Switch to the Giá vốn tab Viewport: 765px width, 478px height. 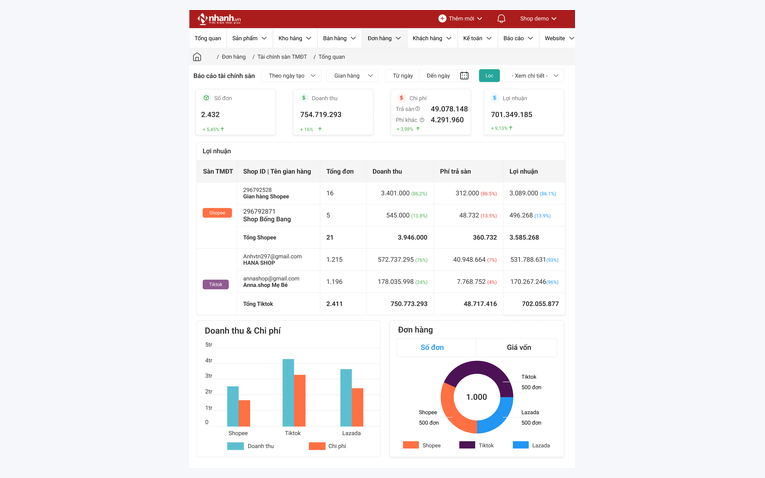click(519, 347)
